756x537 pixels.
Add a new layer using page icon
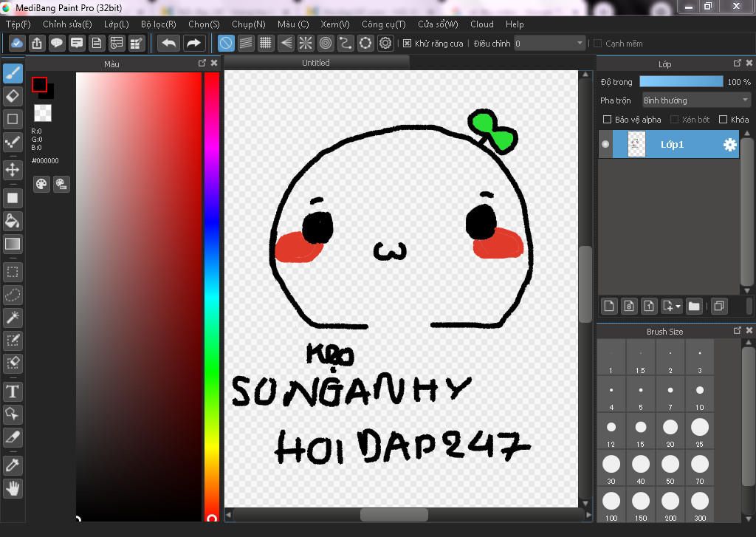pos(609,306)
